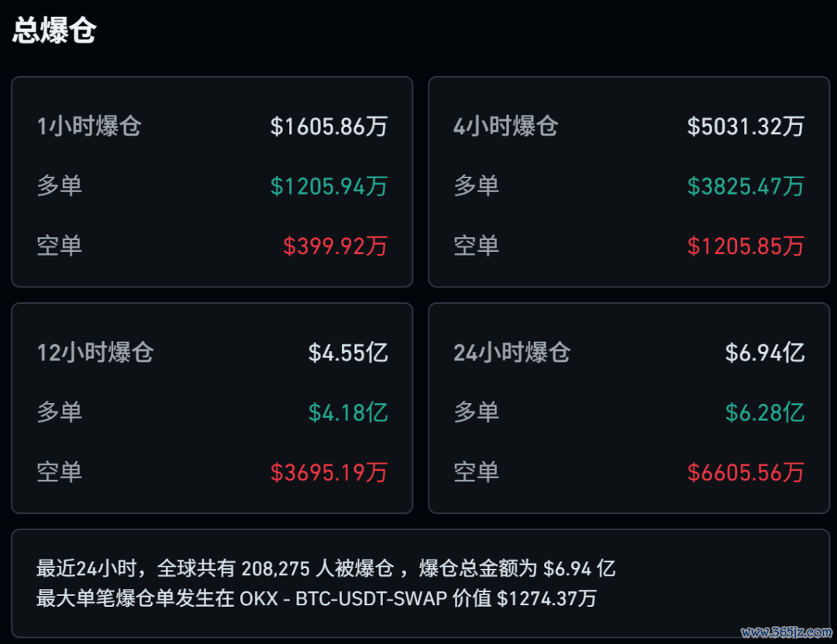837x644 pixels.
Task: Click the red $6605.56万 short value
Action: coord(746,472)
